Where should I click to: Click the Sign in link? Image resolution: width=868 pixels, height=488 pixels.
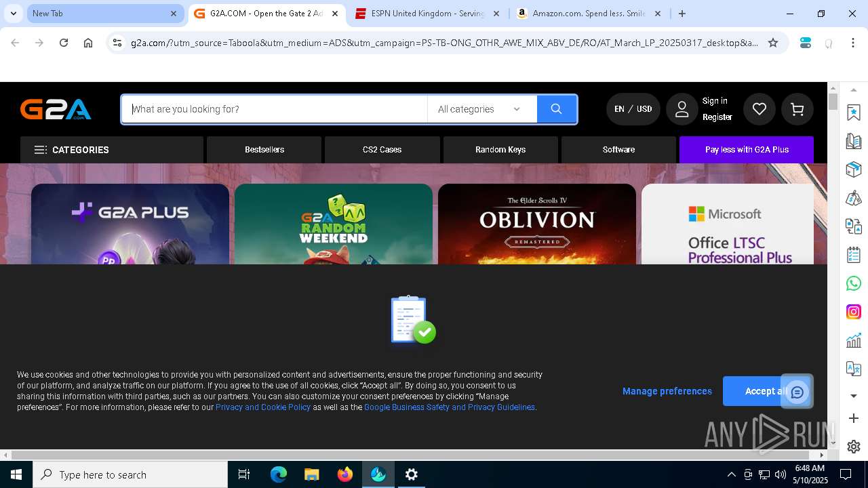[x=715, y=101]
